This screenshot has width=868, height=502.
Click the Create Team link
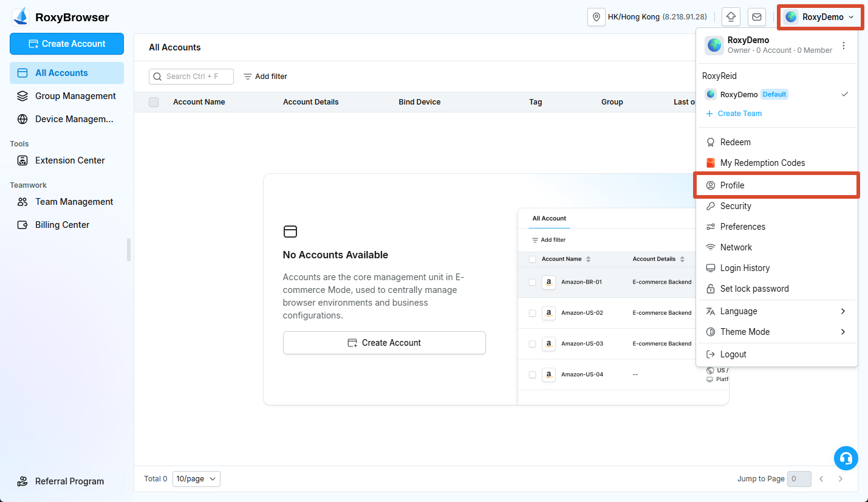pos(734,114)
